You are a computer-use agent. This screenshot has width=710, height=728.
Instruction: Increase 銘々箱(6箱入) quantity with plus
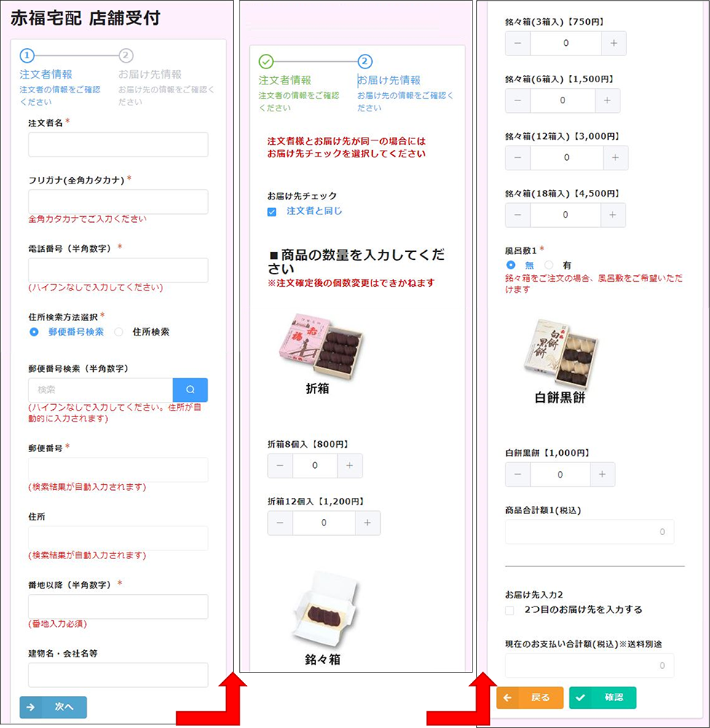pos(607,100)
